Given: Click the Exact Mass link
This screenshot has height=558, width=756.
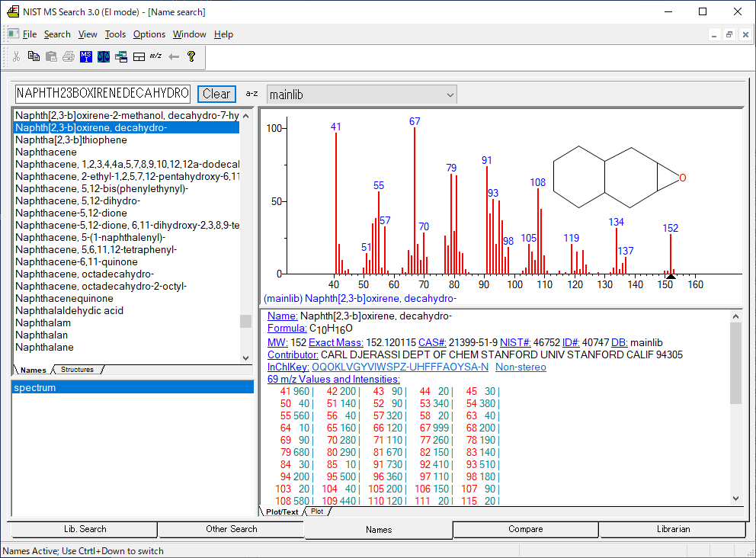Looking at the screenshot, I should click(x=336, y=342).
